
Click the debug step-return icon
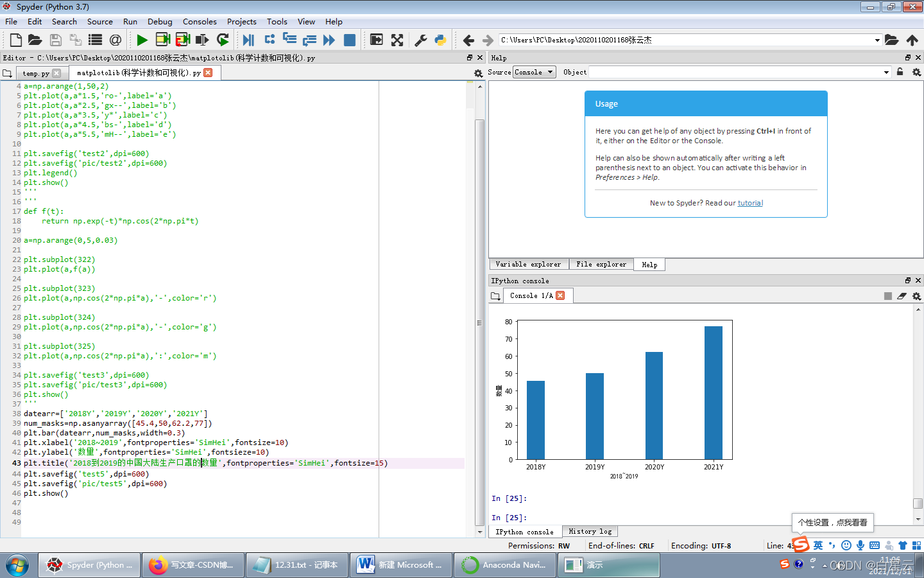tap(309, 40)
